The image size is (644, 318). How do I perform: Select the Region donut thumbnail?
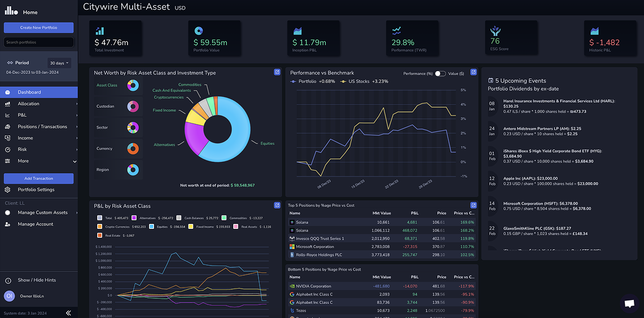[x=133, y=170]
